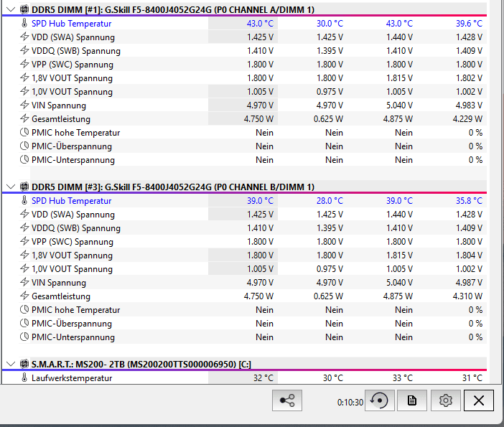Select DIMM #3 '1,8V VOUT Spannung' label
This screenshot has height=427, width=504.
click(x=72, y=255)
